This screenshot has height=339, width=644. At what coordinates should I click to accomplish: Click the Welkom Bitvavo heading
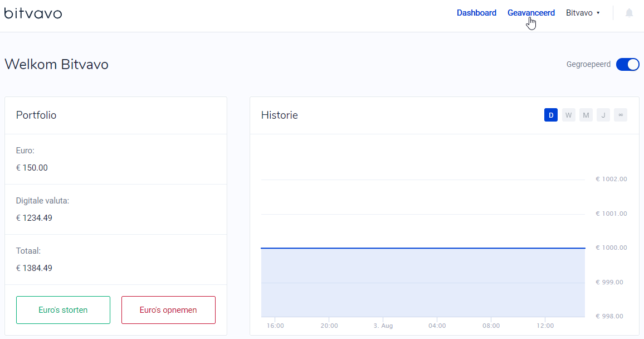56,65
